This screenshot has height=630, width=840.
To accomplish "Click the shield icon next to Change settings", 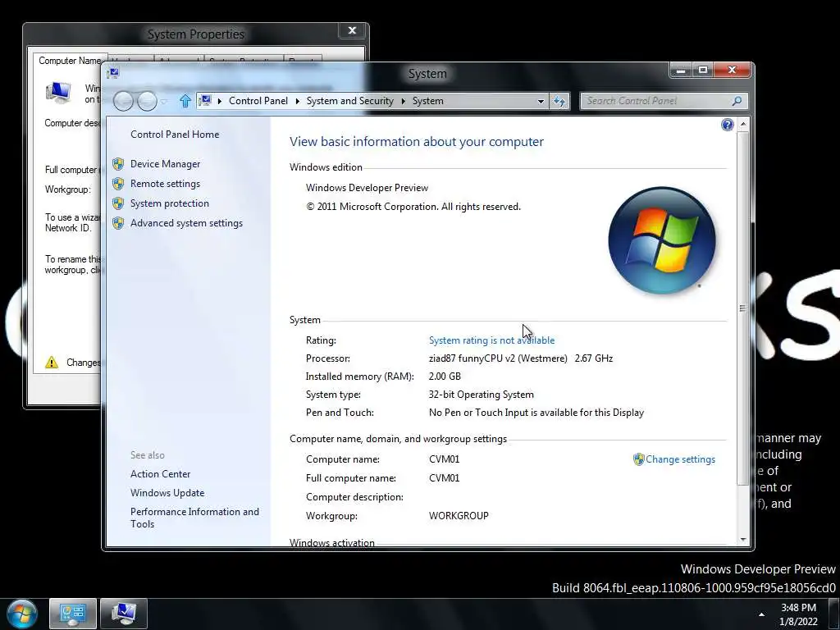I will point(638,459).
